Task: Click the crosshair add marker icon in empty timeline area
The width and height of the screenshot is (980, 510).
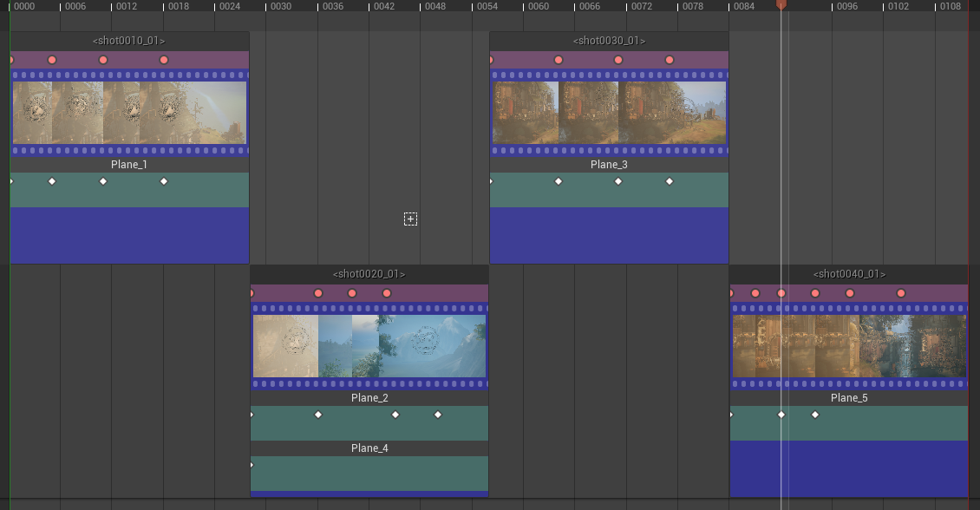Action: [x=410, y=219]
